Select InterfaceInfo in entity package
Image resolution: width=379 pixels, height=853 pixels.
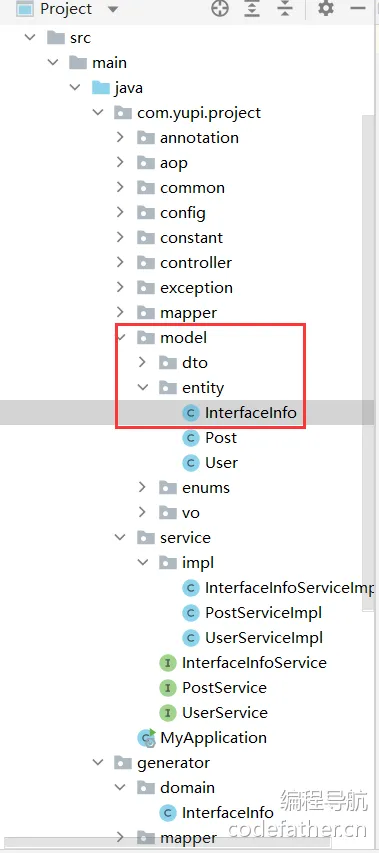point(251,413)
